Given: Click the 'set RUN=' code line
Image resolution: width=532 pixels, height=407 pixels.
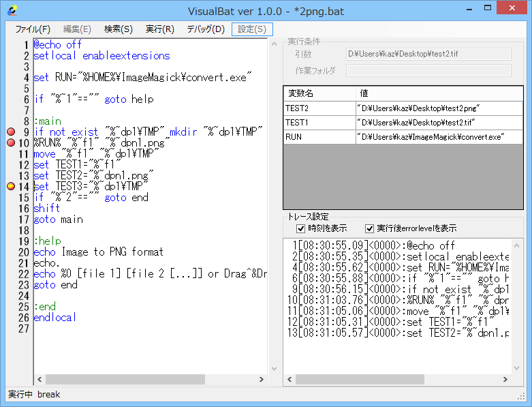Looking at the screenshot, I should click(142, 78).
